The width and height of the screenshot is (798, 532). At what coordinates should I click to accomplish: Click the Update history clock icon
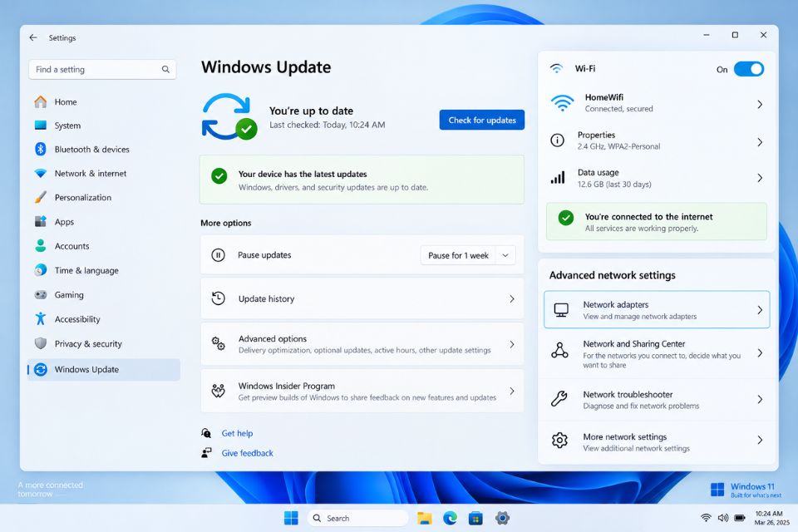(218, 299)
